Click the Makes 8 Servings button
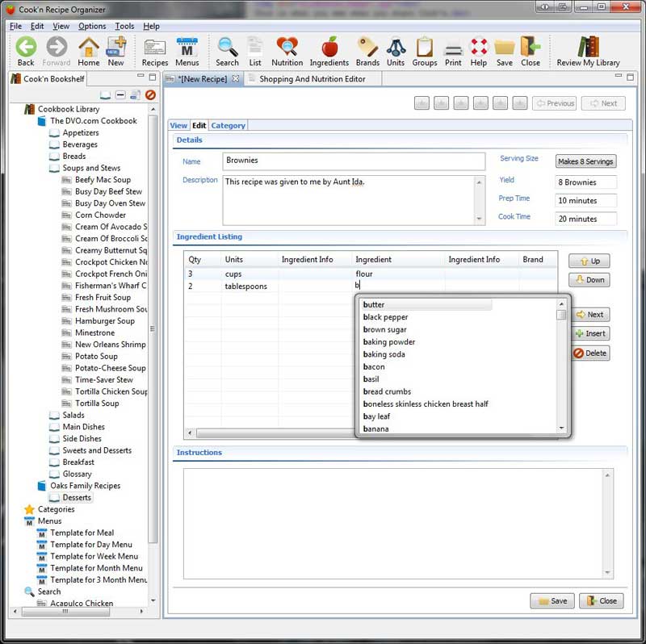This screenshot has height=644, width=646. (585, 161)
